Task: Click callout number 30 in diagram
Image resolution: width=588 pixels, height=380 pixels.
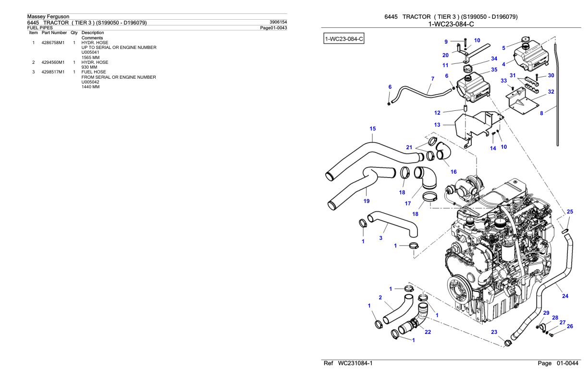Action: click(x=551, y=75)
